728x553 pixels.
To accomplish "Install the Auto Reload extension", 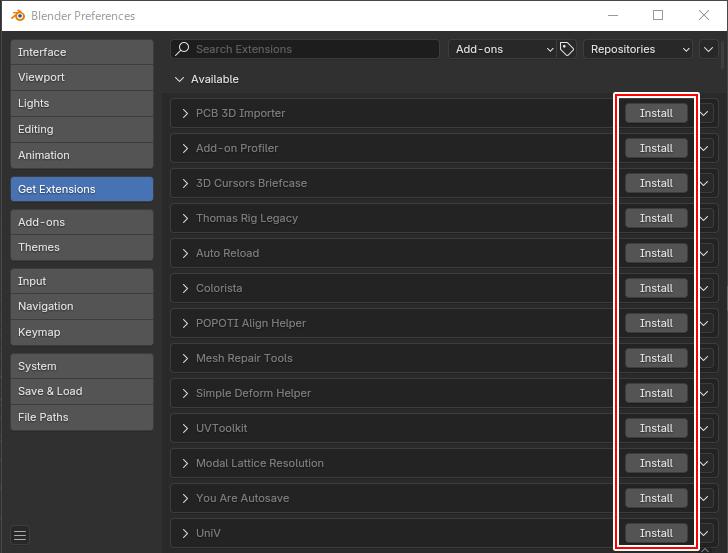I will pyautogui.click(x=656, y=253).
